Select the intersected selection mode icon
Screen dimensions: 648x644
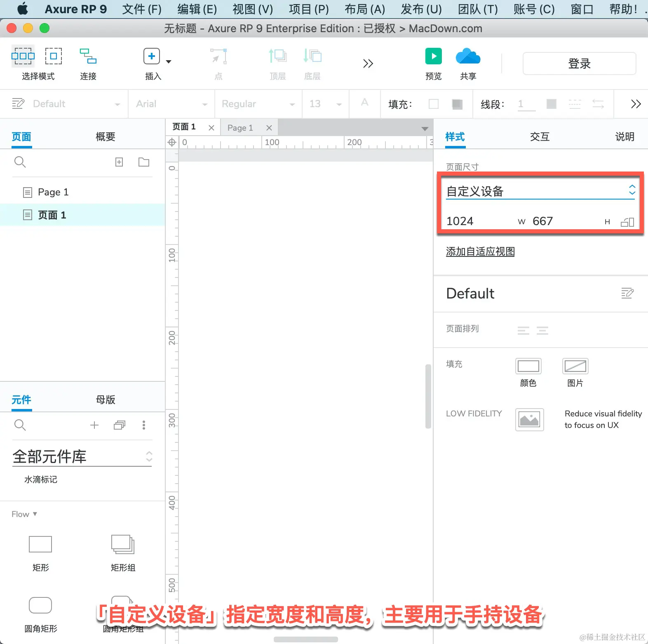pos(23,56)
